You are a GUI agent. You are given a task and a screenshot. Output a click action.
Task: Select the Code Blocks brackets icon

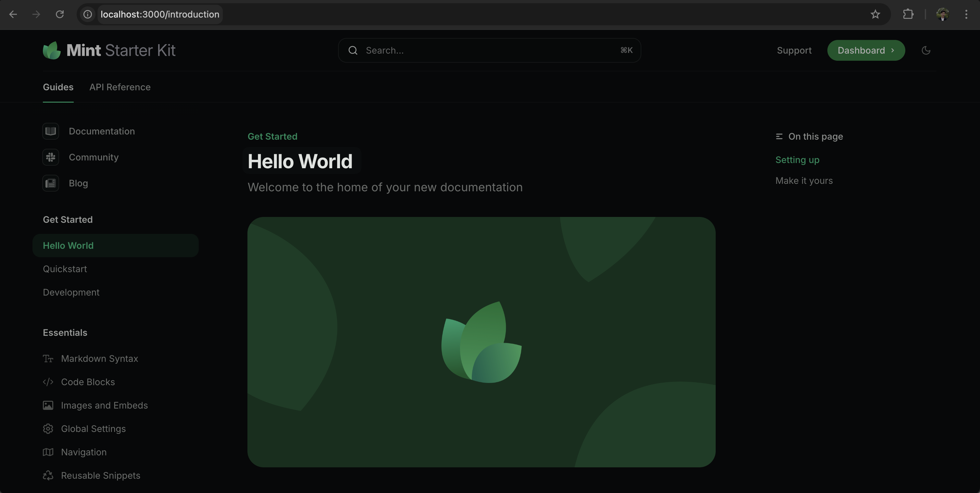48,382
